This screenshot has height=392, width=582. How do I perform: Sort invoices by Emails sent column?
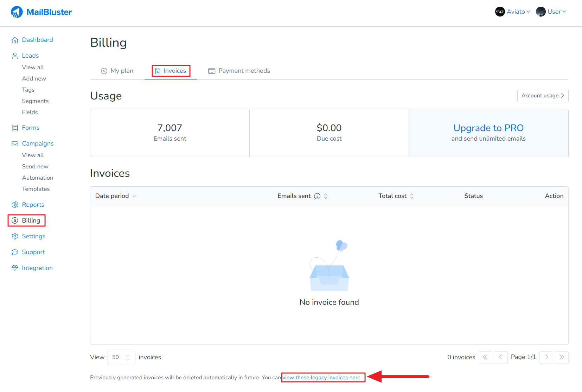pos(326,196)
